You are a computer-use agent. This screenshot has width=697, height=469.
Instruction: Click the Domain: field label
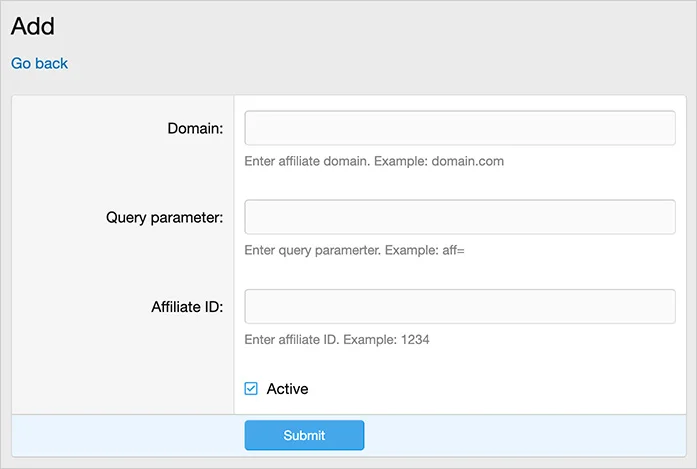pos(195,128)
